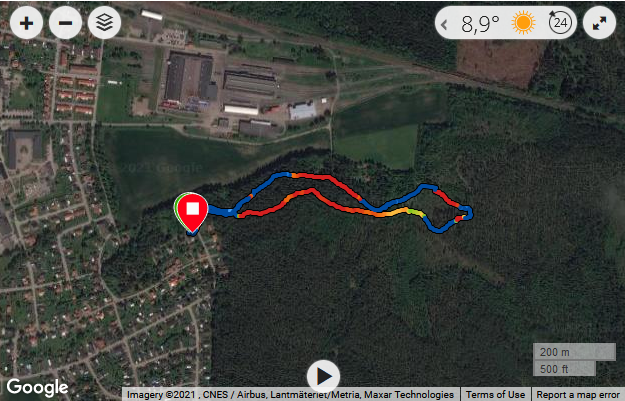Click the large dark-roofed industrial building
Screen dimensions: 625x401
tap(189, 77)
